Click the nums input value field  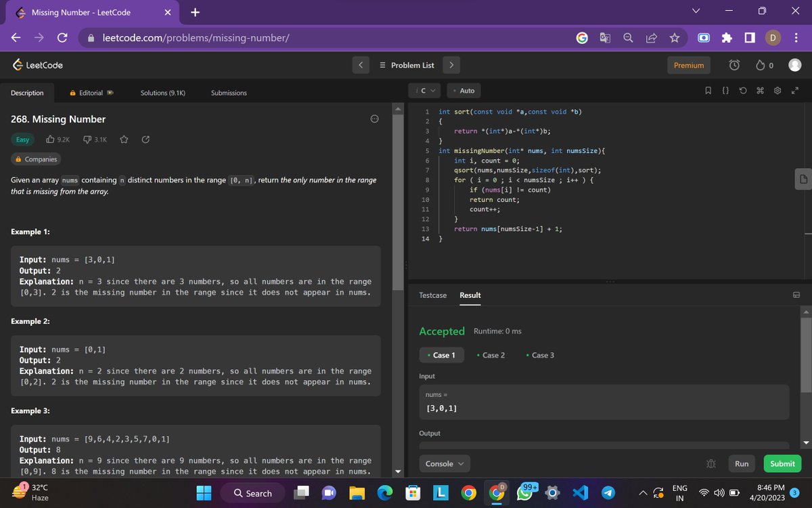(604, 402)
